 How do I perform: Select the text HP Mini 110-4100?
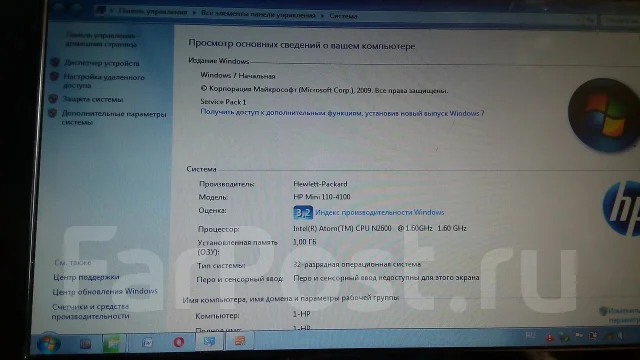point(322,197)
